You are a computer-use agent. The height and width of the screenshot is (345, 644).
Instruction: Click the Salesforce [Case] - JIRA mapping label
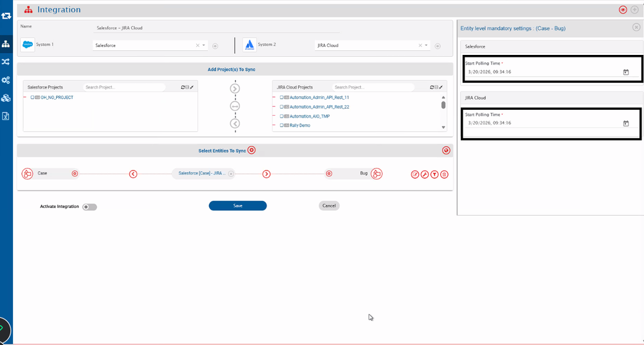(202, 174)
